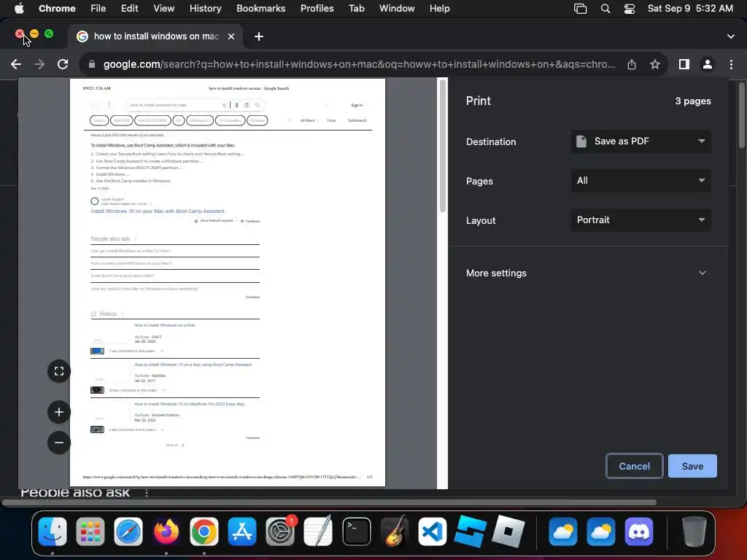Image resolution: width=747 pixels, height=560 pixels.
Task: Open the App Store from the dock
Action: click(x=242, y=532)
